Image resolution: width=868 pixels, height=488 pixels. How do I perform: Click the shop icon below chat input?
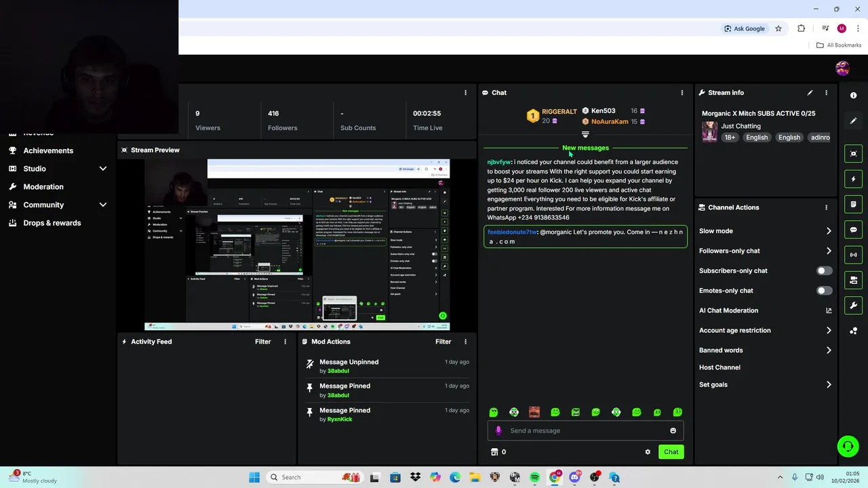click(x=494, y=452)
